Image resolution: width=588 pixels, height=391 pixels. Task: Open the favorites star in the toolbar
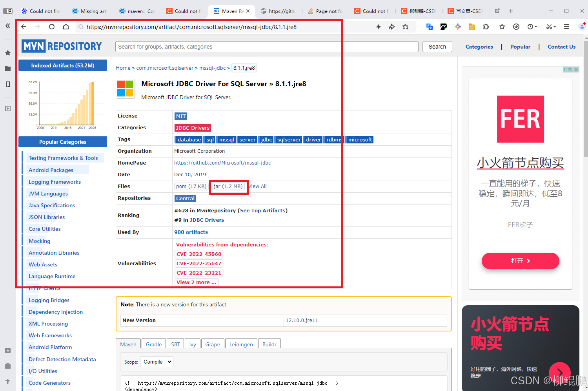click(502, 27)
